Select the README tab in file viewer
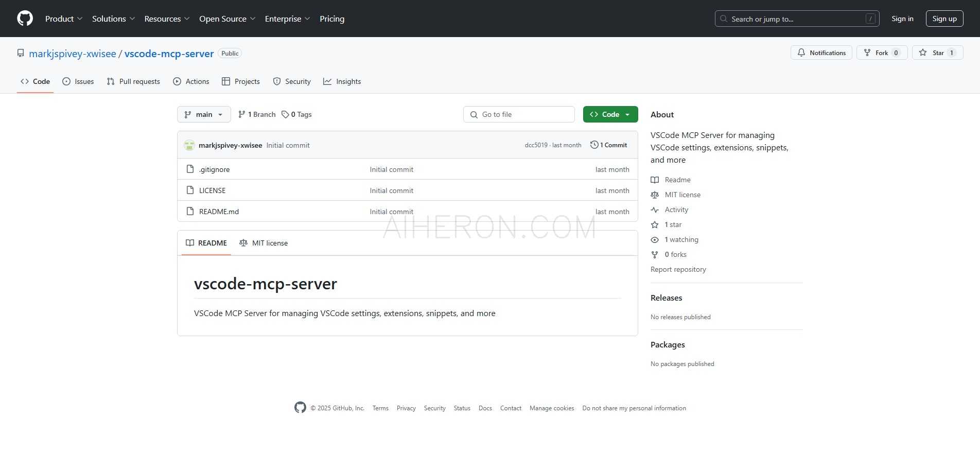 click(x=206, y=243)
